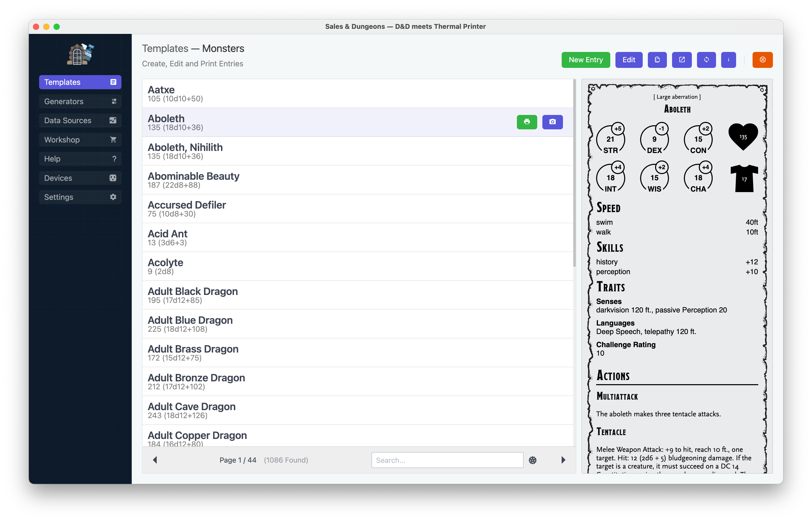Viewport: 812px width, 522px height.
Task: Open the Workshop menu item
Action: (80, 140)
